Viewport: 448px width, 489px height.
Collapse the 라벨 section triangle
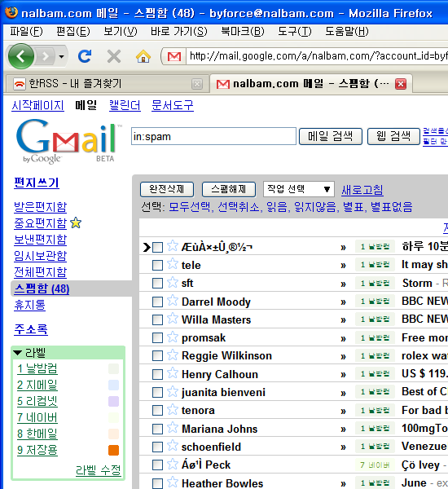point(18,353)
